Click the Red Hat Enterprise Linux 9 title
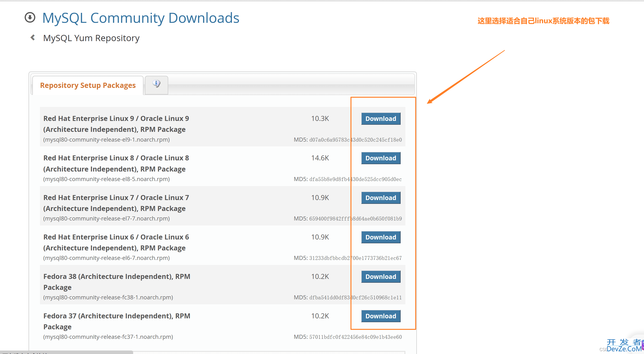 [x=116, y=124]
